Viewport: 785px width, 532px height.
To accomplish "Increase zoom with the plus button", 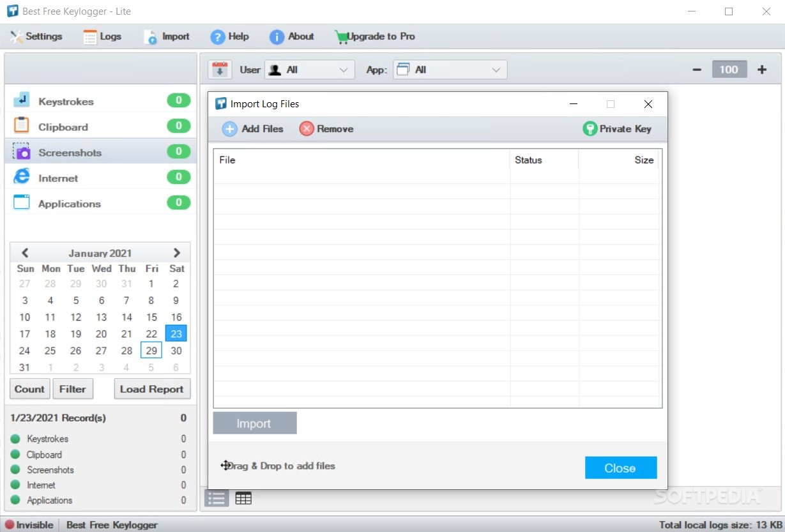I will (x=762, y=70).
